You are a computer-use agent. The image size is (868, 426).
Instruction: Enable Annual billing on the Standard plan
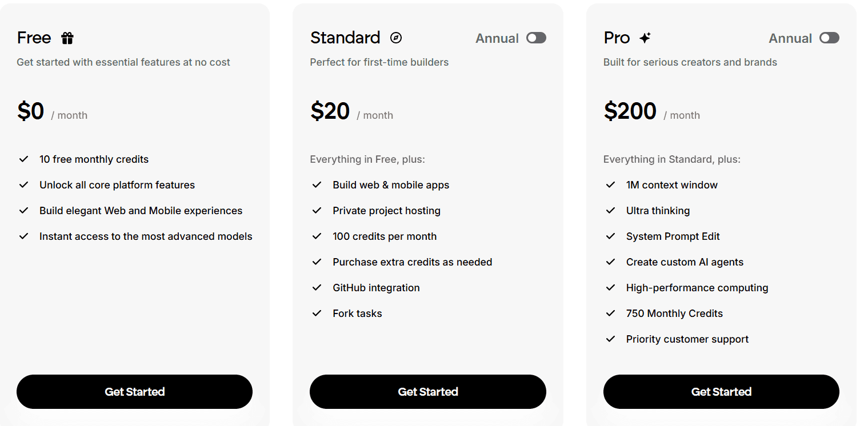click(x=535, y=38)
